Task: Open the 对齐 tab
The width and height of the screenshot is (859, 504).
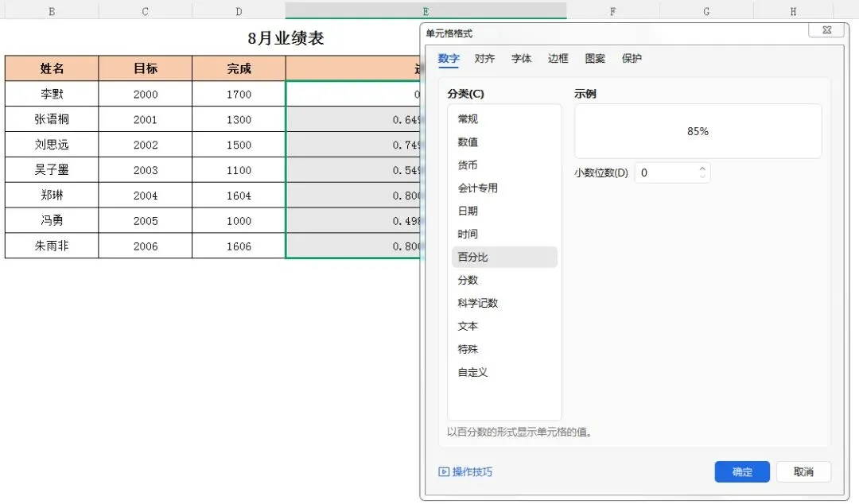Action: click(485, 59)
